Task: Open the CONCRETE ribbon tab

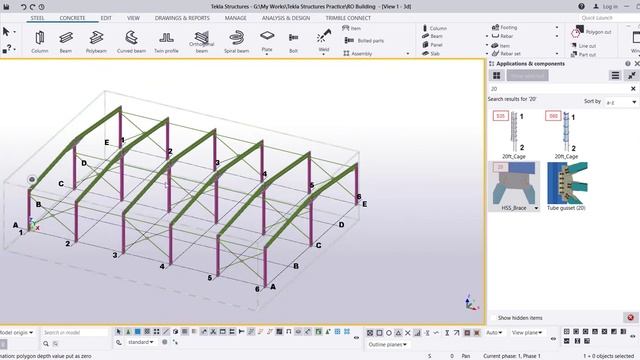Action: tap(72, 18)
